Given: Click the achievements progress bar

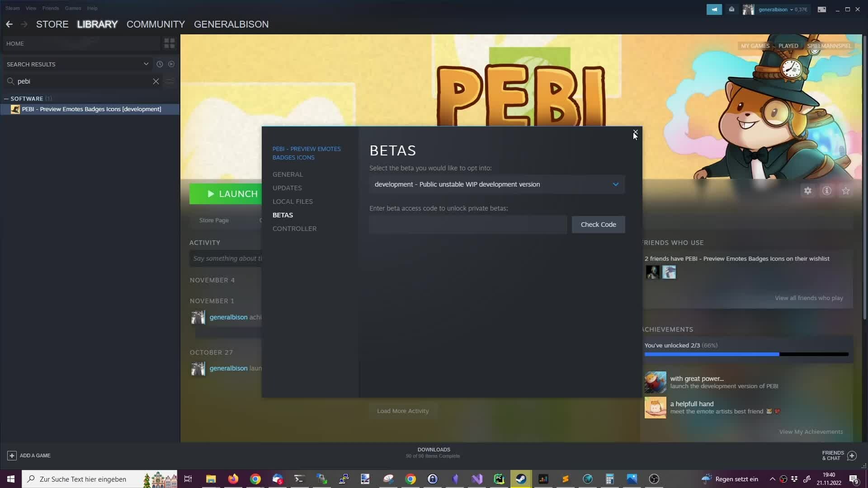Looking at the screenshot, I should coord(746,355).
